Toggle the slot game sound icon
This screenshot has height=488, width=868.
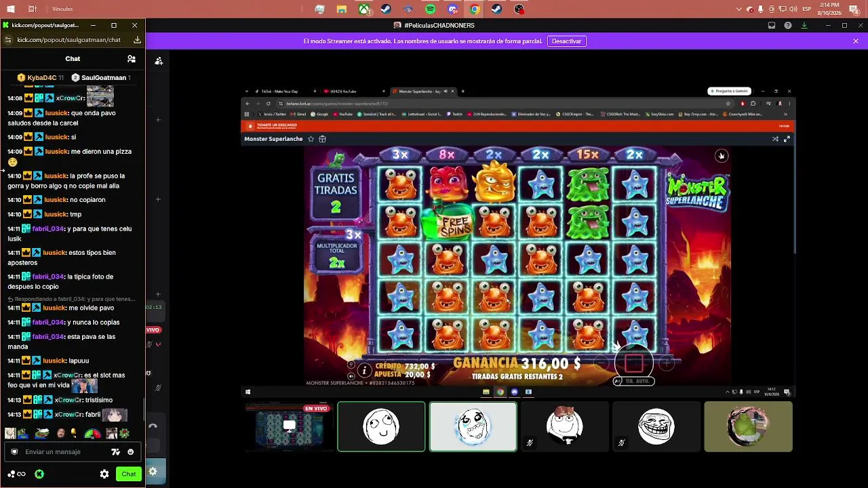pos(351,376)
